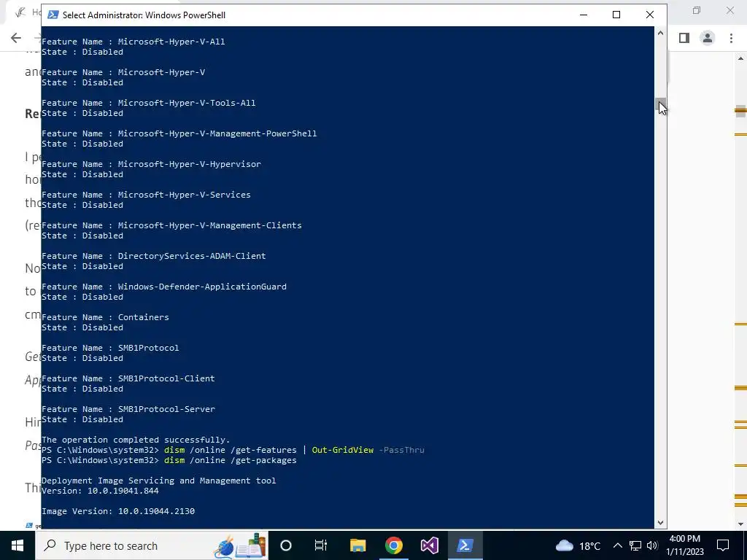The height and width of the screenshot is (560, 747).
Task: Click the Microsoft-Hyper-V-Management-PowerShell text
Action: tap(217, 133)
